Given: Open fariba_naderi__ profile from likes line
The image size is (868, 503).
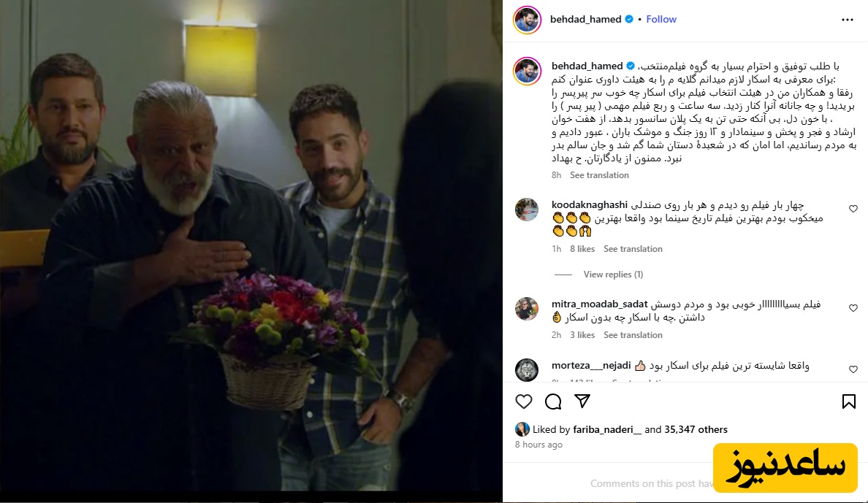Looking at the screenshot, I should click(x=607, y=429).
